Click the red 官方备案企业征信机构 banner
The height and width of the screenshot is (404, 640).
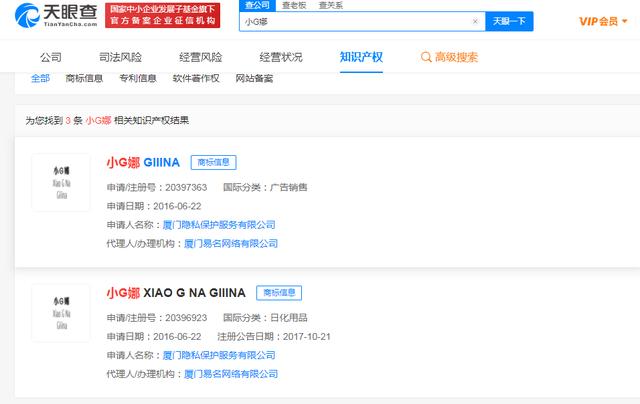162,16
